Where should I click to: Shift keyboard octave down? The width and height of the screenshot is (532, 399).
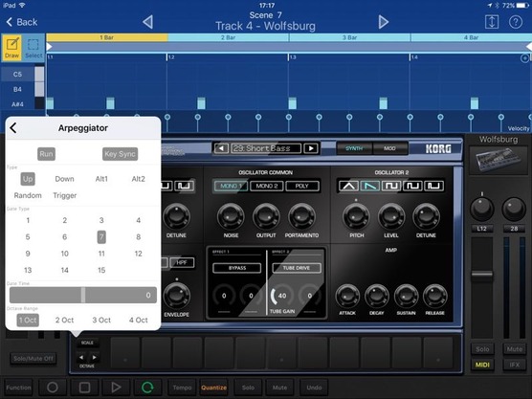click(81, 357)
